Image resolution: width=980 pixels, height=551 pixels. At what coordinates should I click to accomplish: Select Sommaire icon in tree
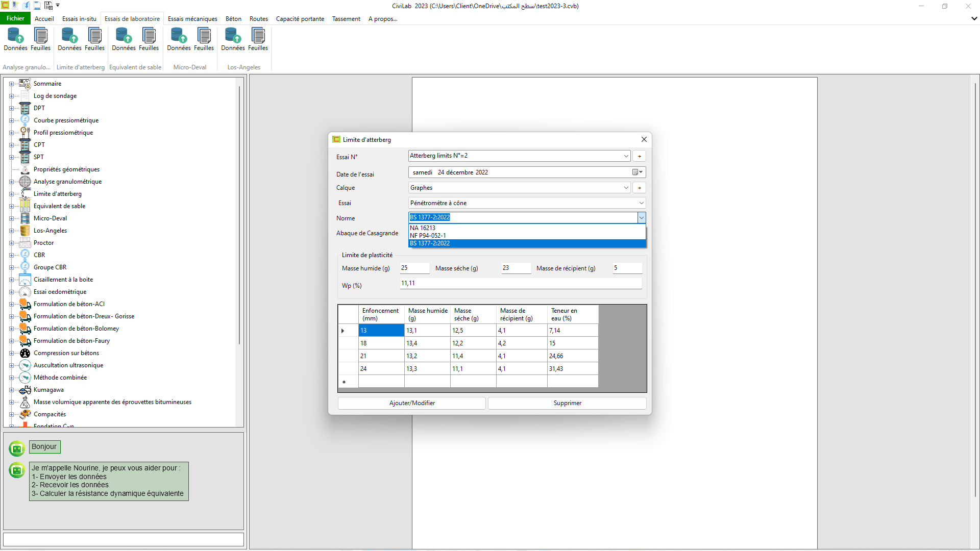click(x=25, y=84)
